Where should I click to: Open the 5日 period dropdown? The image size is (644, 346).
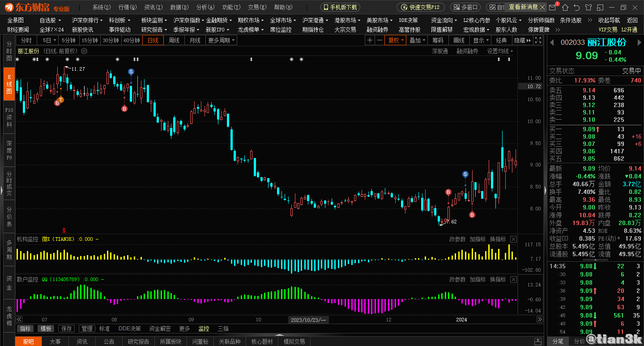(47, 40)
